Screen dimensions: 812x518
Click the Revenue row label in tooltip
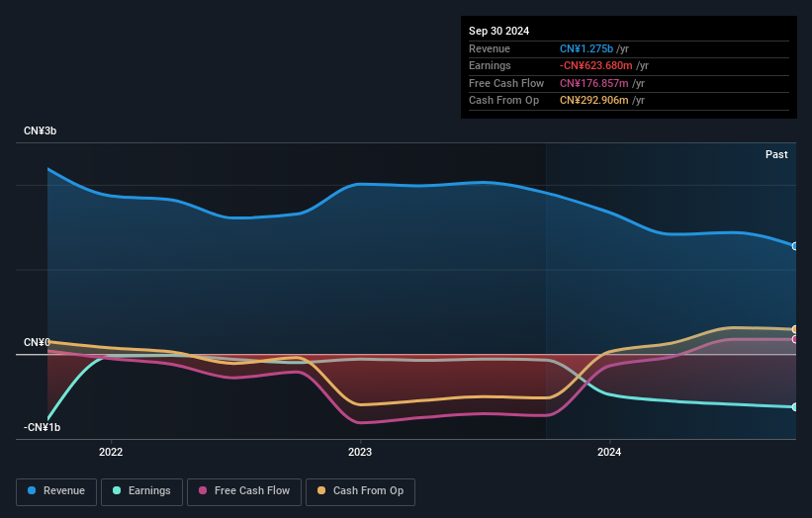[x=490, y=48]
